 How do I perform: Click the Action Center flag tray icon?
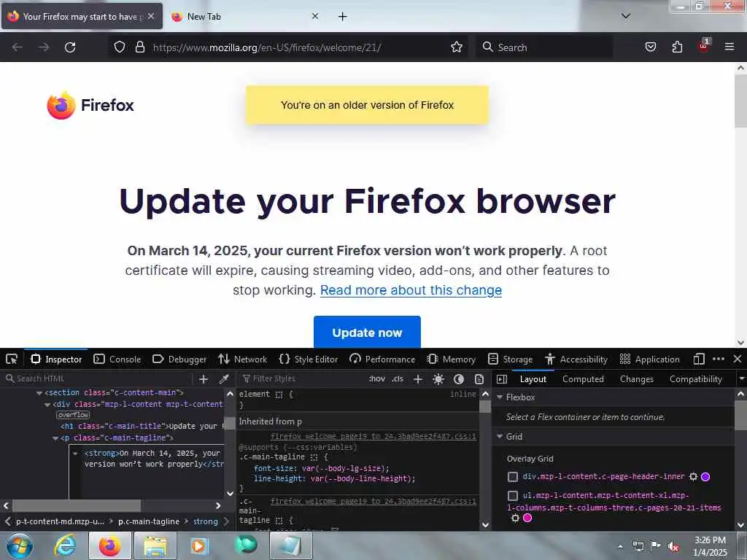click(656, 546)
